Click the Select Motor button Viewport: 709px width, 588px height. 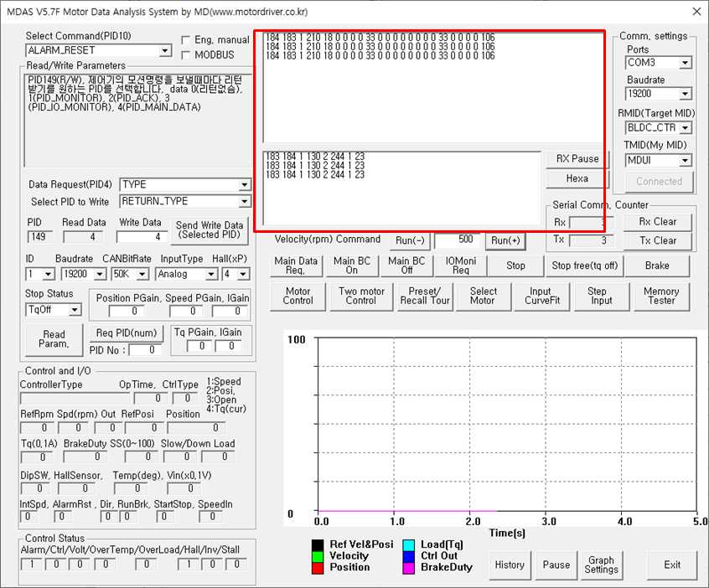coord(483,297)
